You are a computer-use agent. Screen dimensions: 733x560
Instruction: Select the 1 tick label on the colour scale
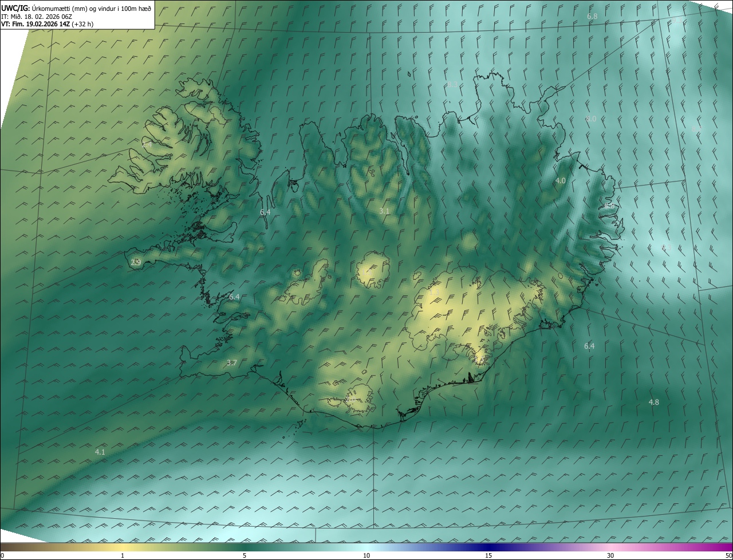(x=123, y=555)
